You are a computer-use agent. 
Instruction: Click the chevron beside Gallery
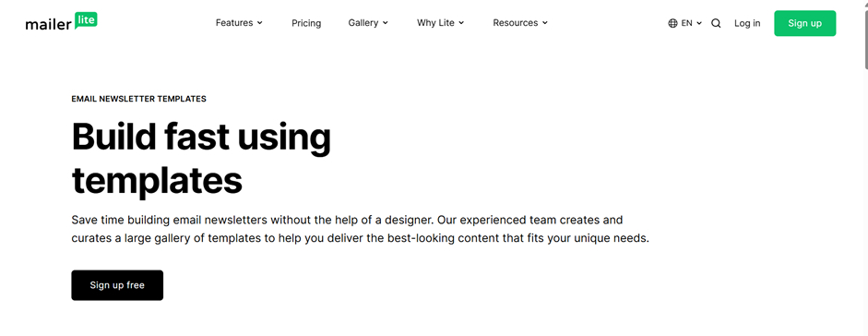click(386, 23)
